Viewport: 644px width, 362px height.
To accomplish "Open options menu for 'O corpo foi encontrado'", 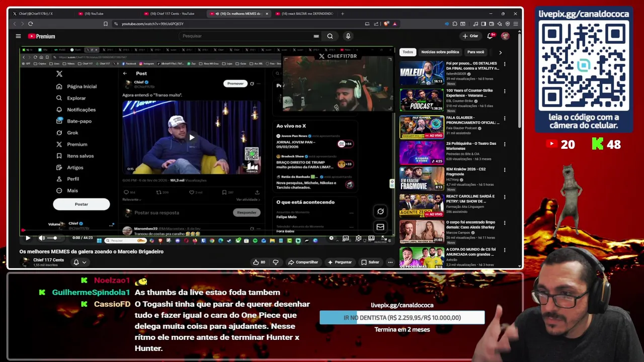I will (505, 223).
